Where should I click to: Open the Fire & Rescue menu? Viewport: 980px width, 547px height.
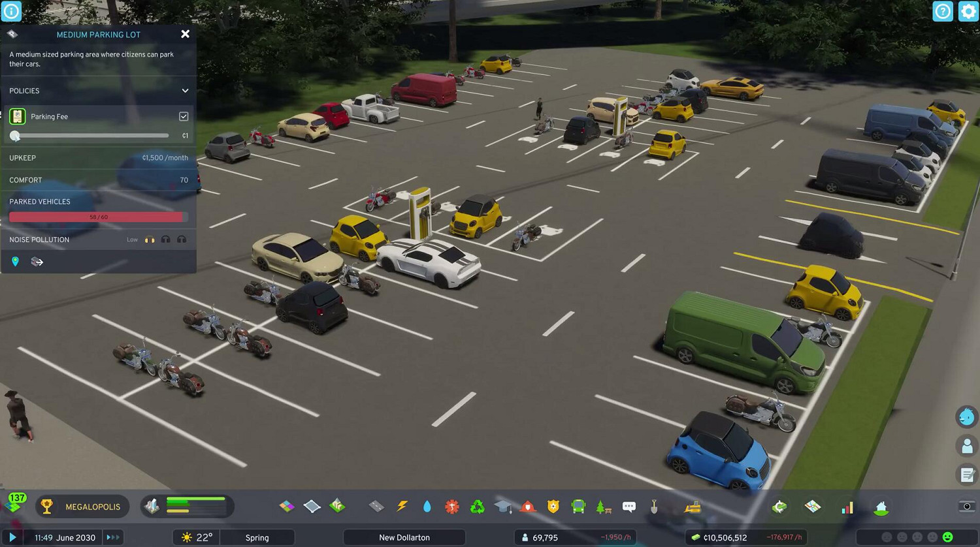pos(528,507)
